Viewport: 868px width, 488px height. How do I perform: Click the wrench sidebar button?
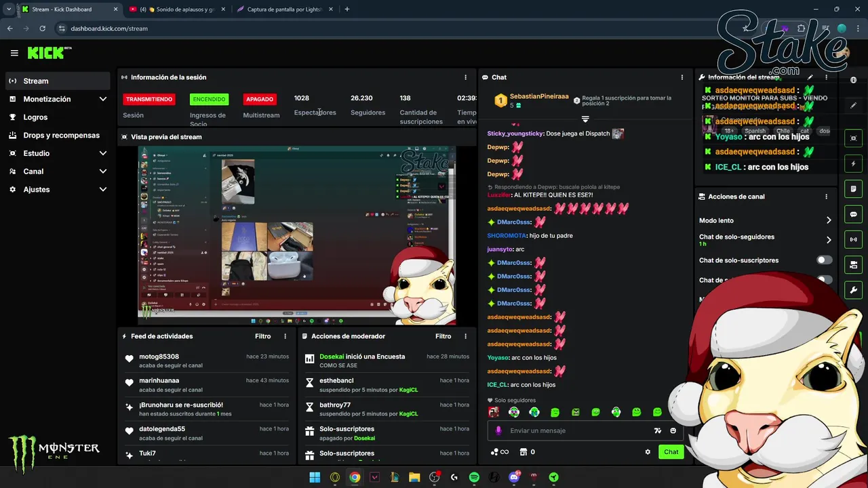coord(853,290)
